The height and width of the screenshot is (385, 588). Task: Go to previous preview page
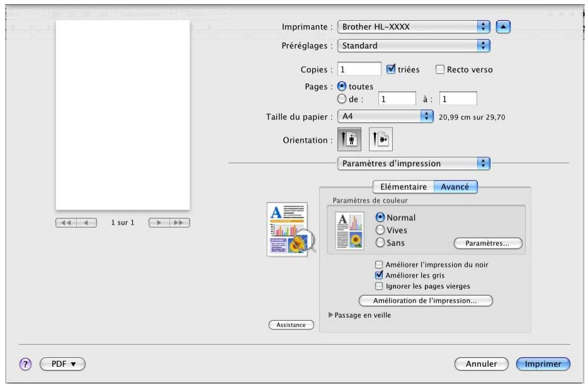(x=87, y=223)
